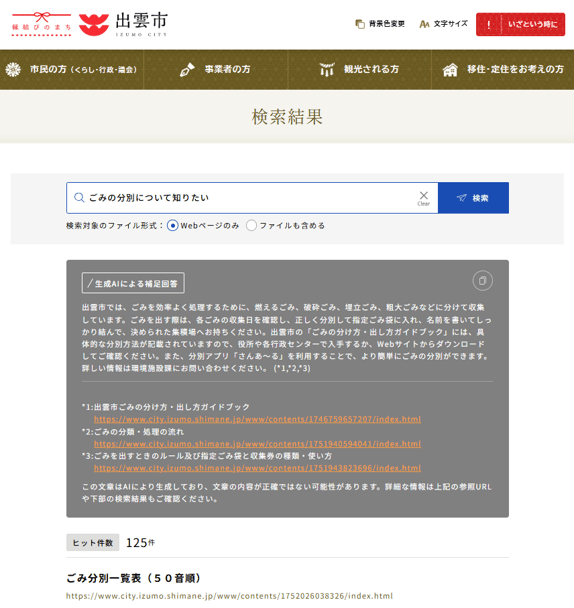Click the torii gate icon beside 観光される方
Image resolution: width=574 pixels, height=608 pixels.
(x=327, y=70)
